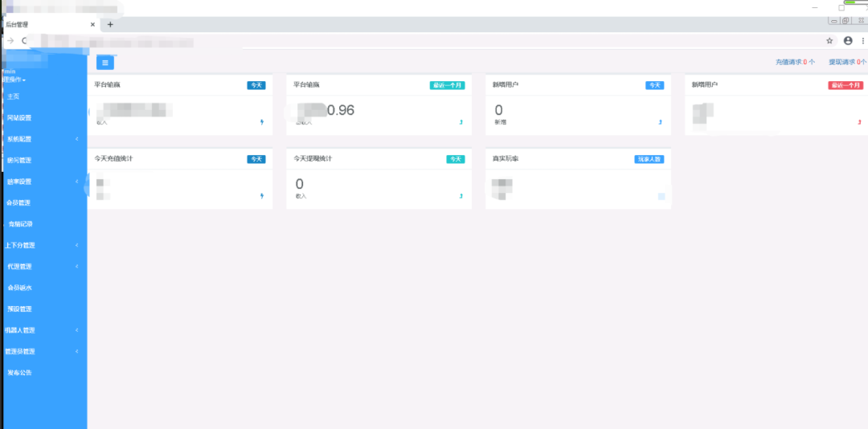
Task: Open 代理管理 in the sidebar
Action: pyautogui.click(x=19, y=266)
